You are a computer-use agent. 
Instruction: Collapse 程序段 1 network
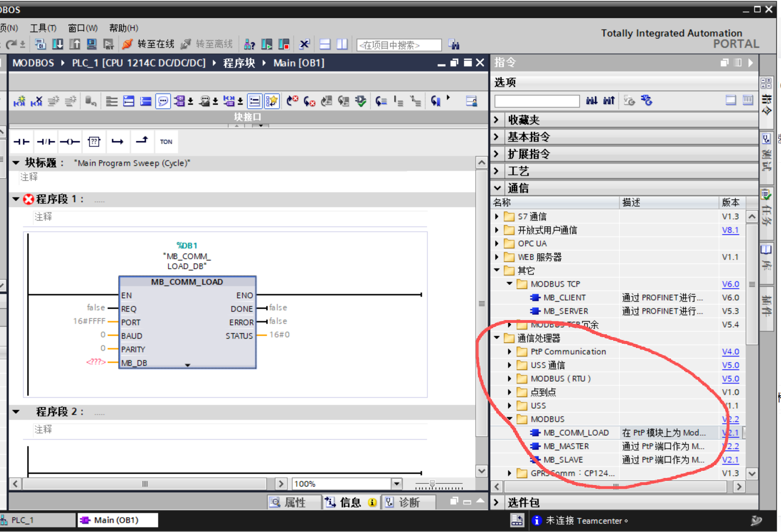(x=16, y=199)
